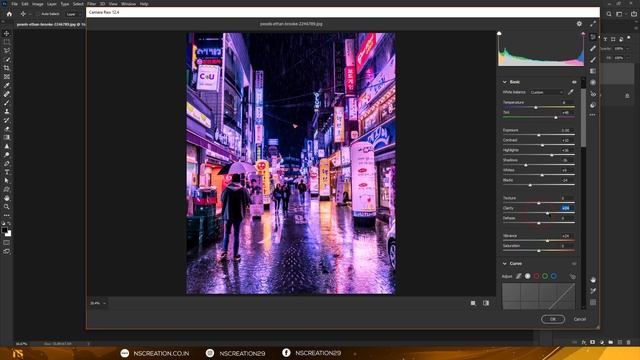Toggle the shadow clipping warning on histogram
Screen dimensions: 640x360
pyautogui.click(x=499, y=33)
